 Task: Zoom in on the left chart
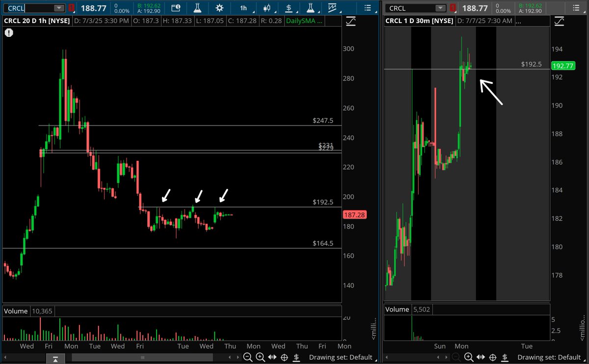260,358
